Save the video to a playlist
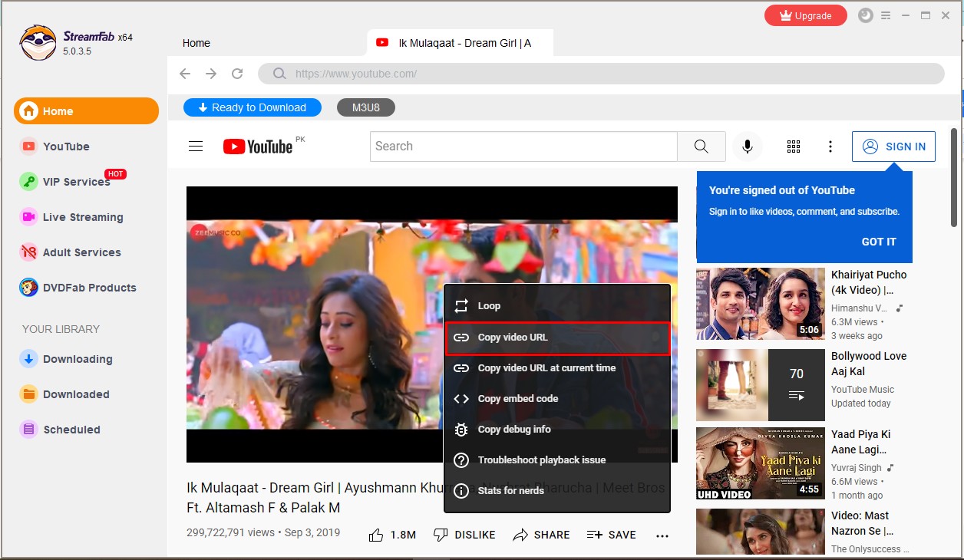This screenshot has width=964, height=560. click(x=612, y=535)
